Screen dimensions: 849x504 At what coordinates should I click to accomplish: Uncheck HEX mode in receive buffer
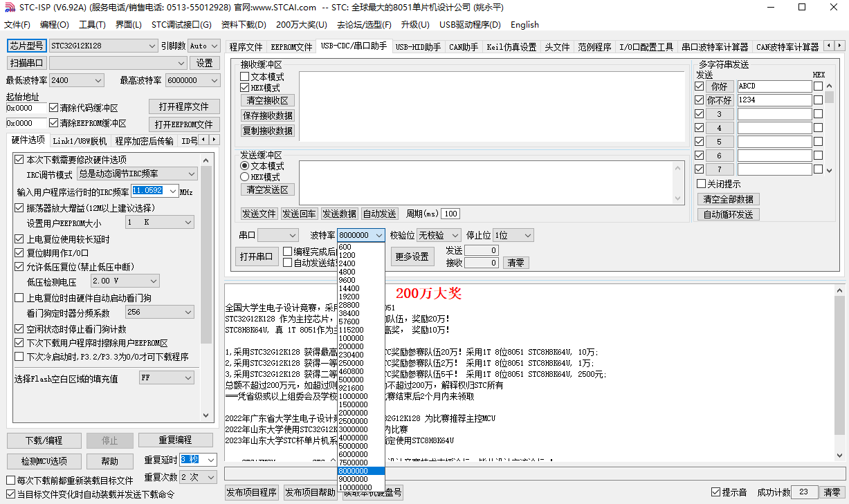(244, 88)
